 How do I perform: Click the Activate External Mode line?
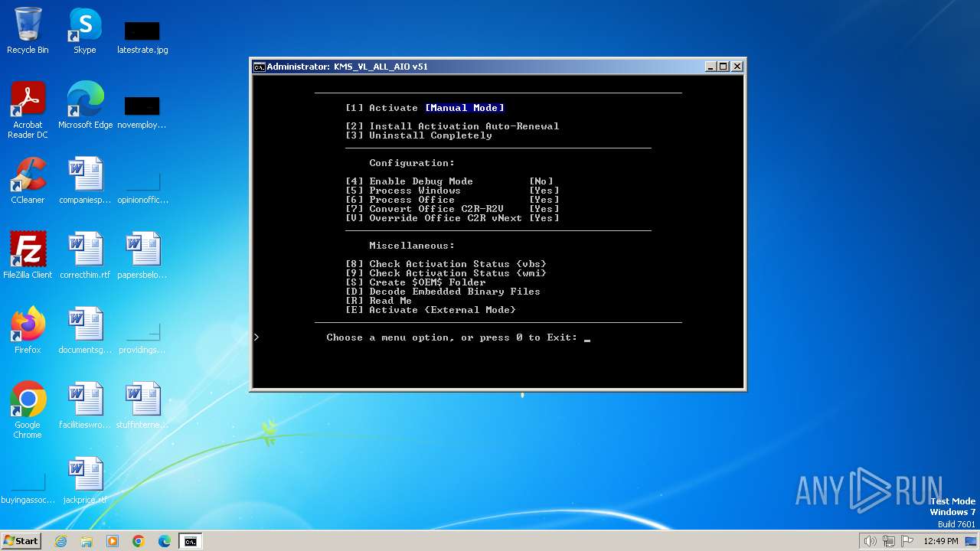pyautogui.click(x=431, y=310)
